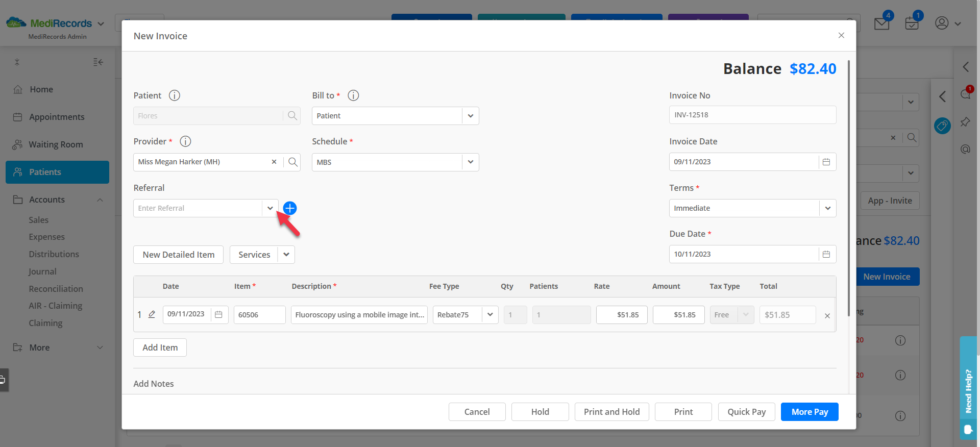Viewport: 980px width, 447px height.
Task: Click the Hold button
Action: pyautogui.click(x=540, y=412)
